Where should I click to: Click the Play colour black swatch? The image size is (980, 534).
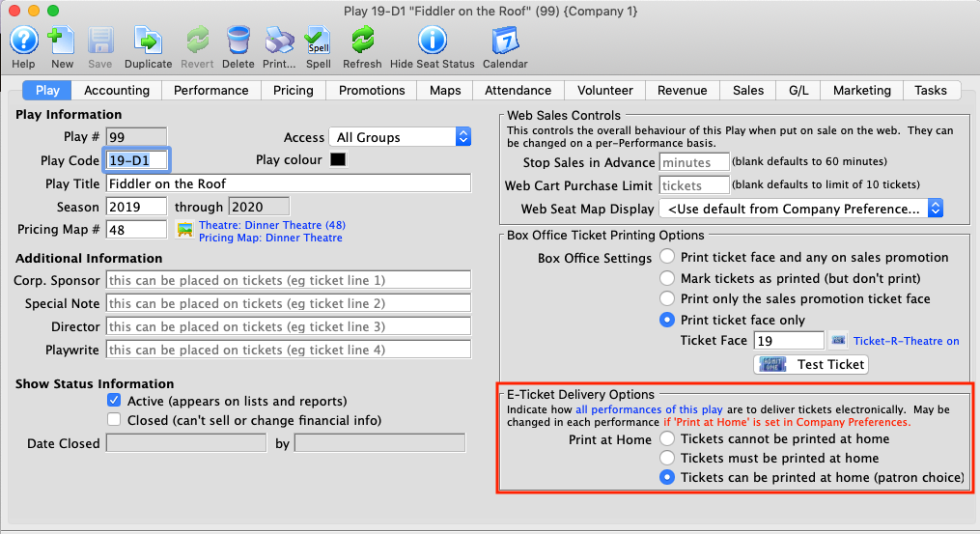338,159
